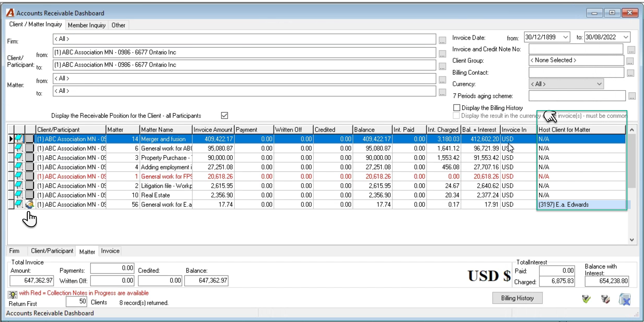Image resolution: width=644 pixels, height=322 pixels.
Task: Select the Client/Participant tab below the grid
Action: coord(52,251)
